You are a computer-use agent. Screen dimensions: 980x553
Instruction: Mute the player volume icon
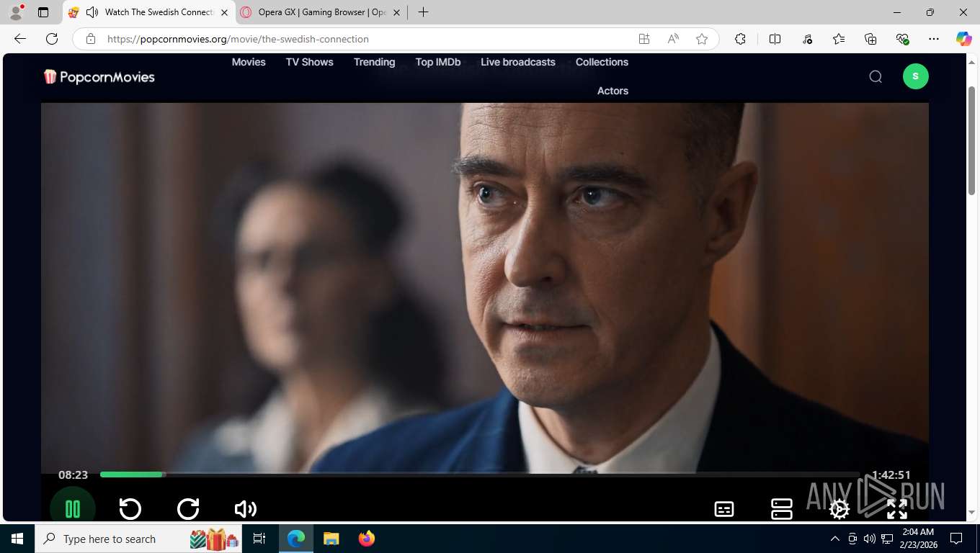pyautogui.click(x=246, y=509)
